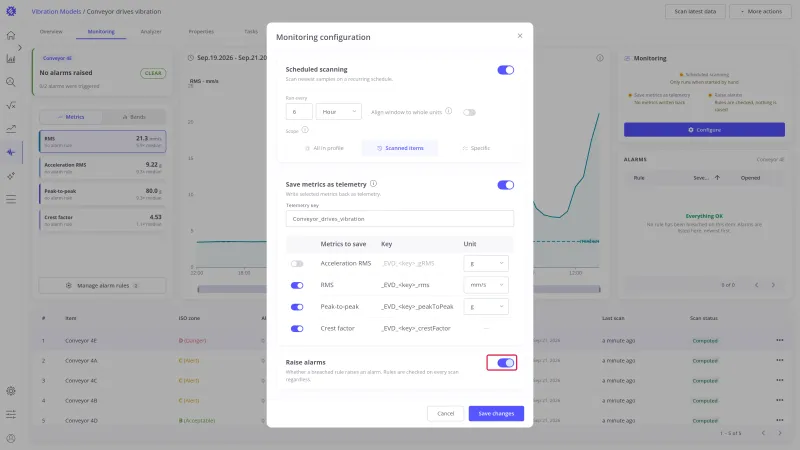Screen dimensions: 800x450
Task: Toggle Align window to whole units switch
Action: tap(469, 112)
